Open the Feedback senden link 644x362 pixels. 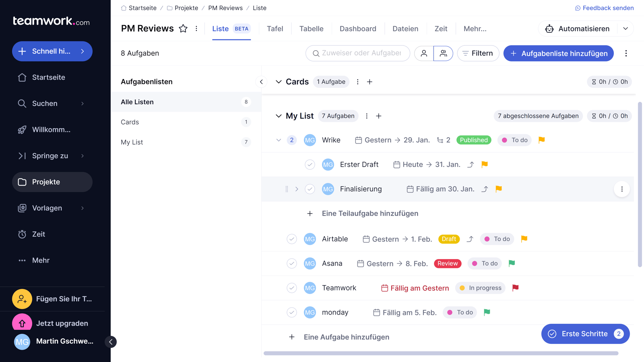click(x=604, y=8)
